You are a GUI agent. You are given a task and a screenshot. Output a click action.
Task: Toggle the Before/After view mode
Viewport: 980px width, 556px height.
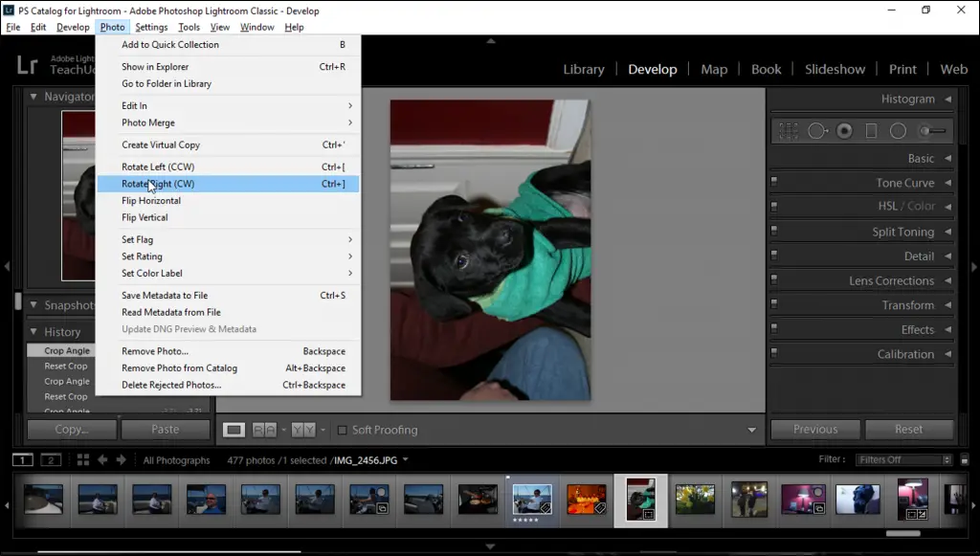[x=301, y=430]
